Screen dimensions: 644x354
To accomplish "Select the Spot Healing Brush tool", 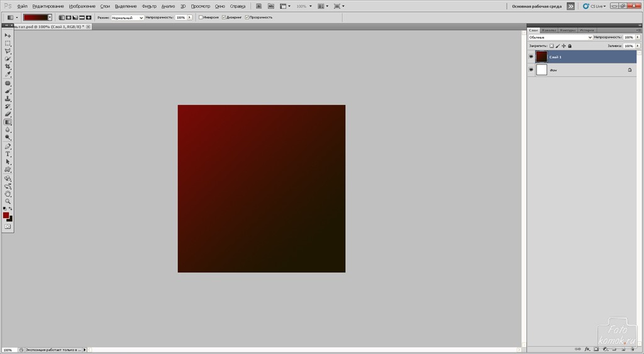I will pos(8,84).
